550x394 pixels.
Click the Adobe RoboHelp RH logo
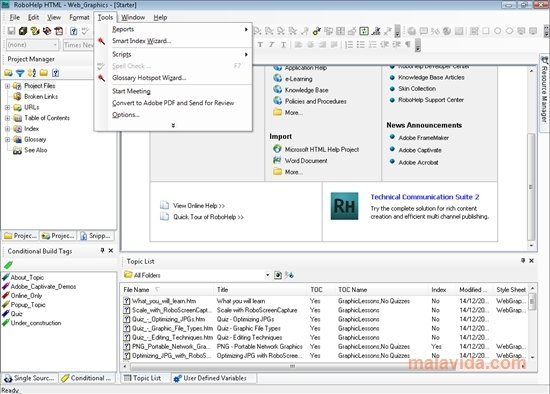coord(344,206)
